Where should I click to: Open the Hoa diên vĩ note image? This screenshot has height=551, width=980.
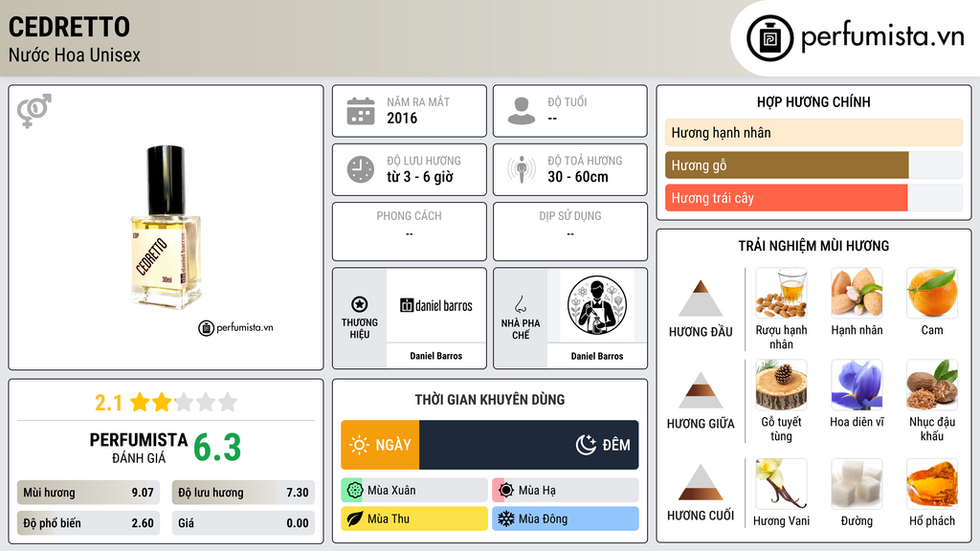(x=857, y=385)
